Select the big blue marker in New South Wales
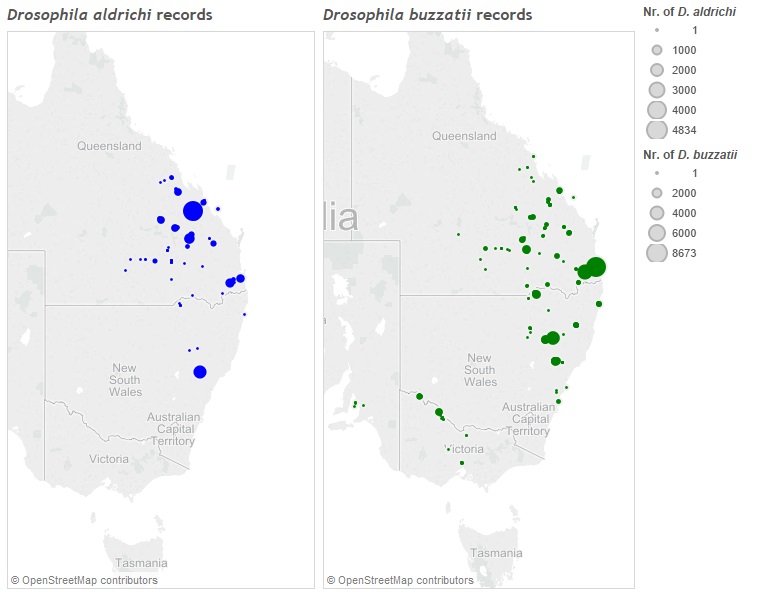 [x=200, y=372]
